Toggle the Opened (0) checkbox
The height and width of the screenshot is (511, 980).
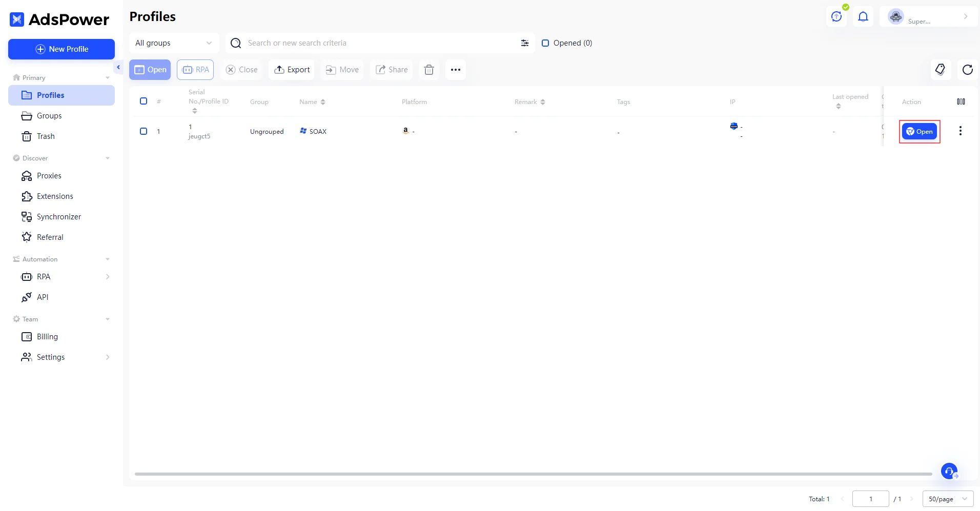click(x=545, y=43)
